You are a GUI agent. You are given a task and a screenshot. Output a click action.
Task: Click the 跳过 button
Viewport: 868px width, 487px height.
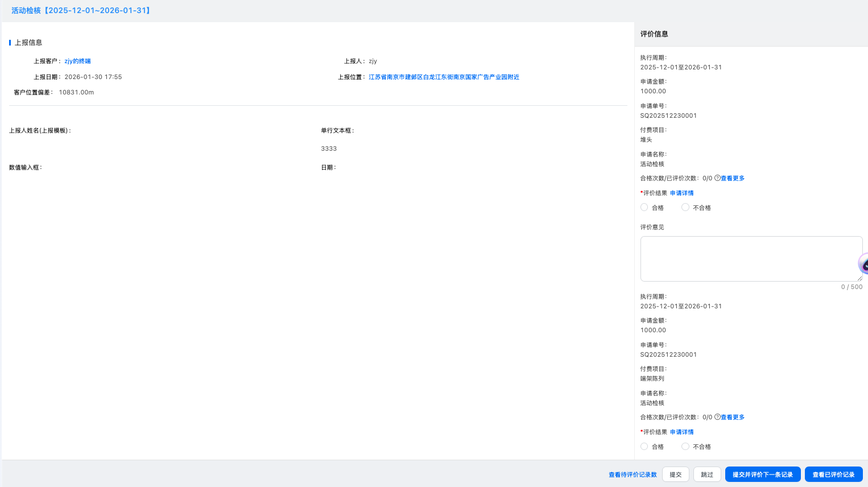(707, 474)
